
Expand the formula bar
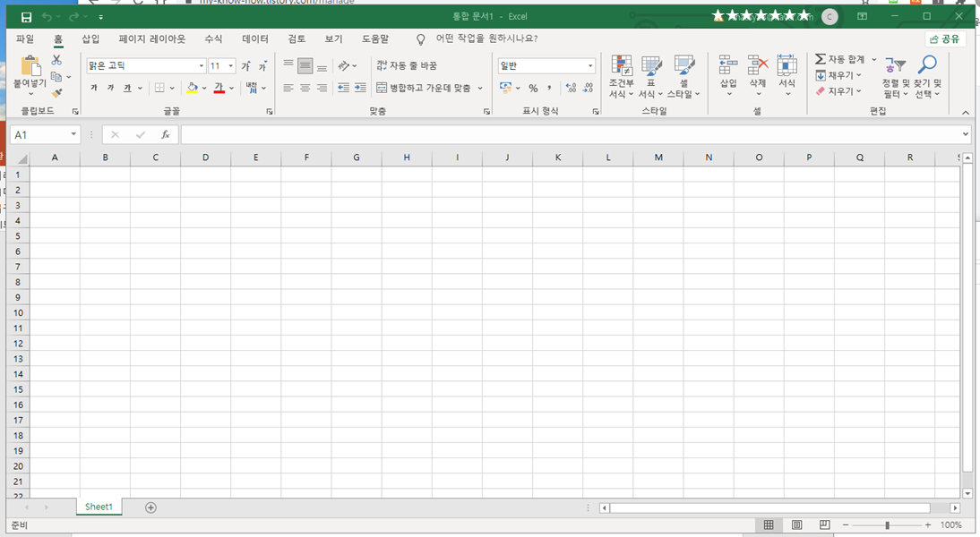pos(965,134)
